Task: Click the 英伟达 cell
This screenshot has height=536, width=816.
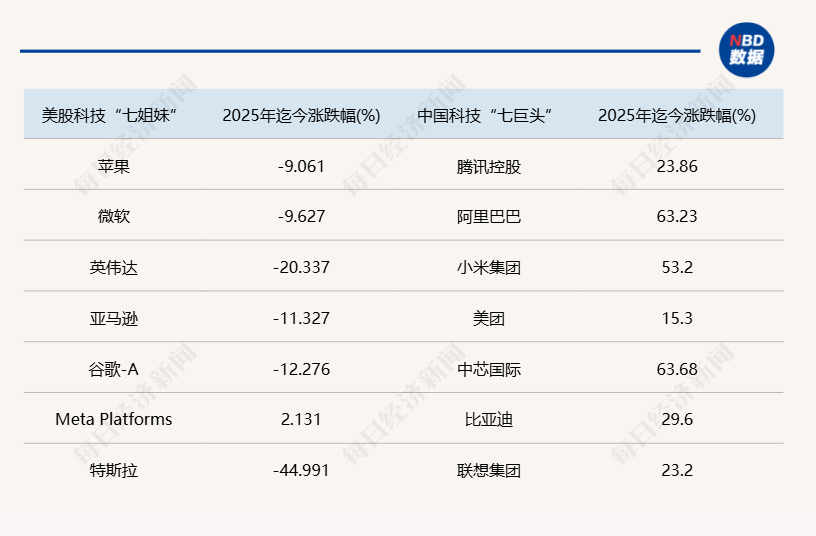Action: (113, 267)
